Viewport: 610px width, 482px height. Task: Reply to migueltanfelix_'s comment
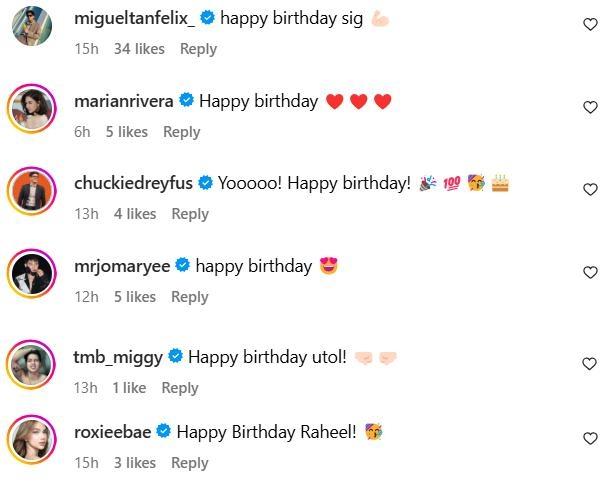(198, 49)
